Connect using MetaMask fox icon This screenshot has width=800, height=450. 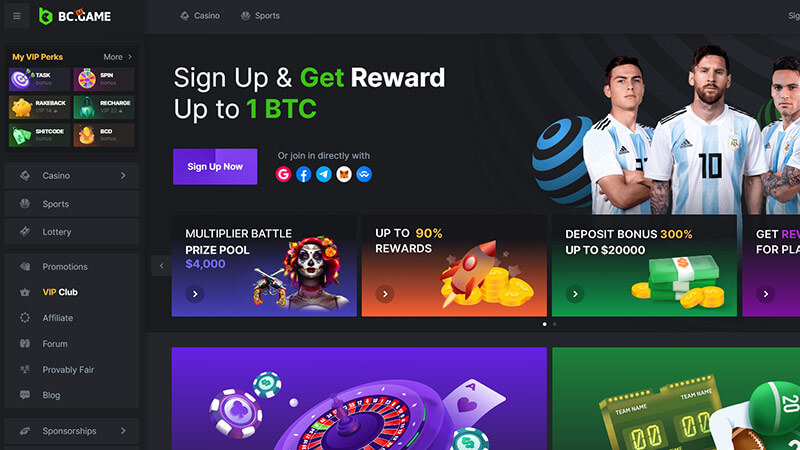(344, 174)
